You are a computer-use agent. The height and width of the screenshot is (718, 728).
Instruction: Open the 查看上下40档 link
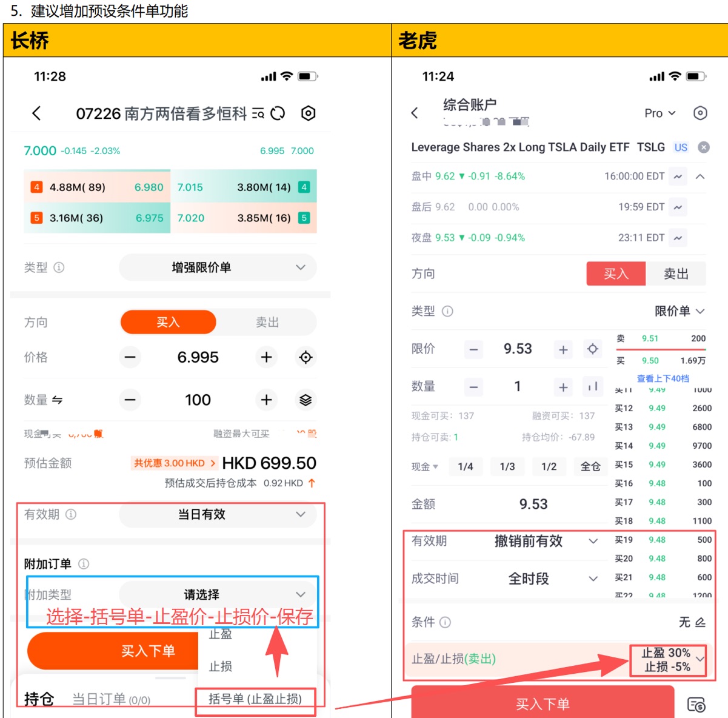[663, 378]
